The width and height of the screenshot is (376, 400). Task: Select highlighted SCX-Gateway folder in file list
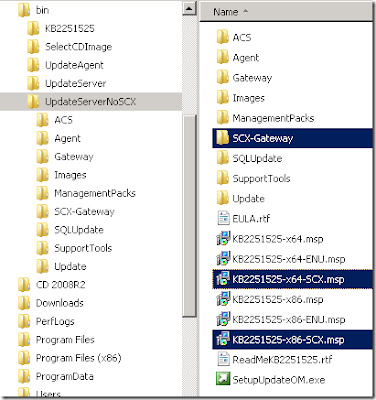point(292,138)
